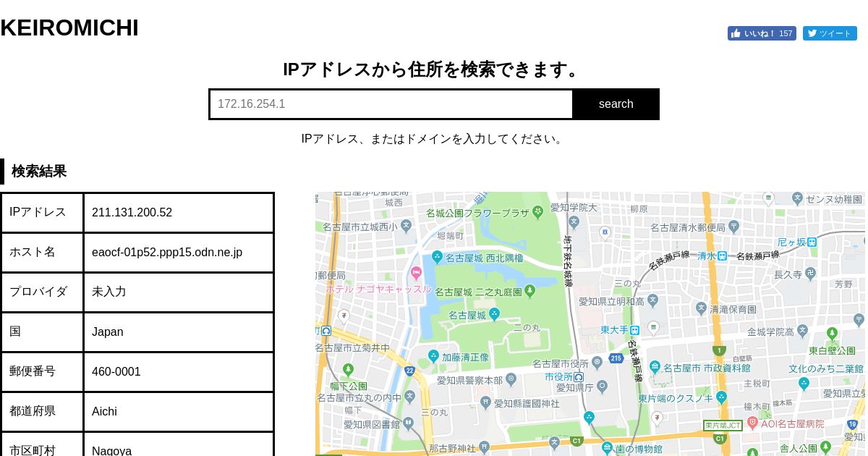This screenshot has height=456, width=868.
Task: Click the 幅下公園 park tree icon
Action: point(348,371)
